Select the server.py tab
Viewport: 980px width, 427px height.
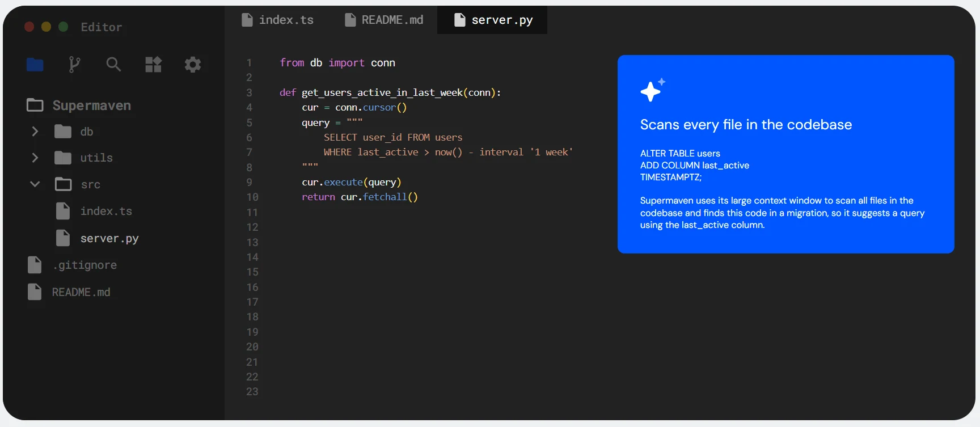coord(492,20)
